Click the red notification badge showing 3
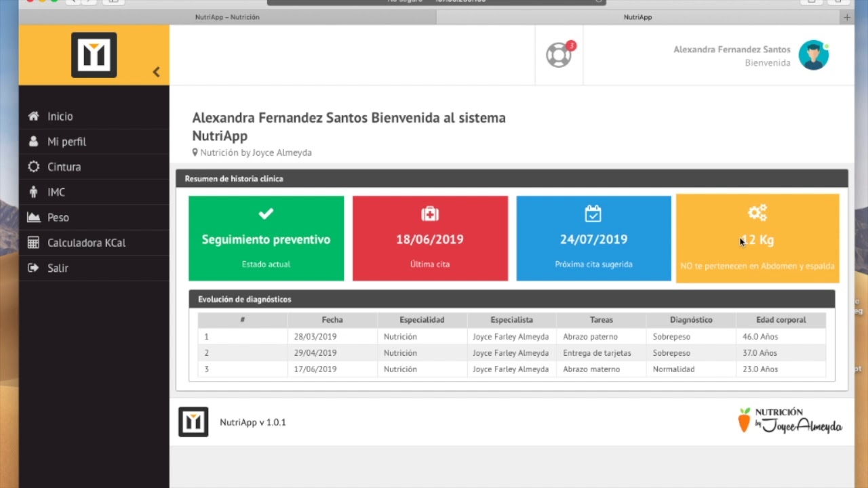Viewport: 868px width, 488px height. tap(571, 45)
